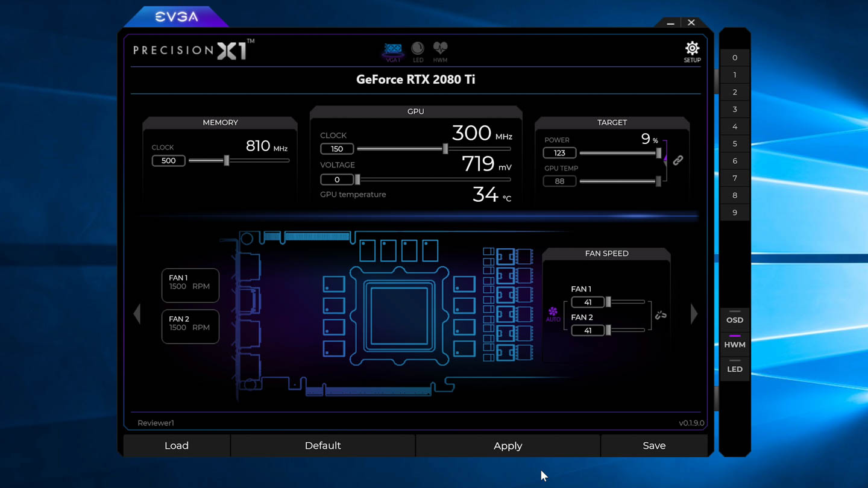Close the Precision X1 window
This screenshot has width=868, height=488.
coord(691,23)
